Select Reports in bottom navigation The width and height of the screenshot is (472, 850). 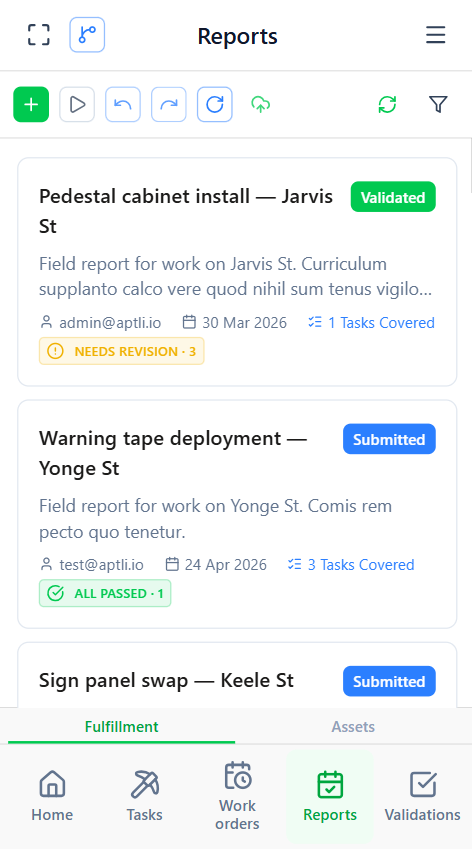pyautogui.click(x=330, y=796)
